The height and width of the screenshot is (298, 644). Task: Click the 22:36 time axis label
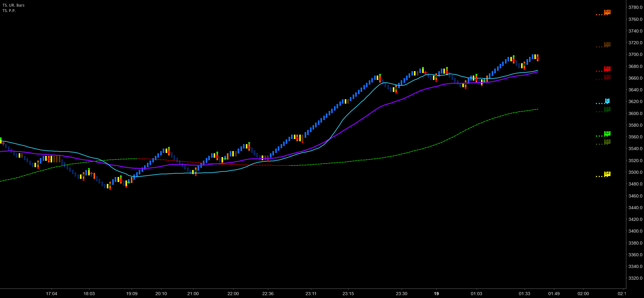point(268,294)
